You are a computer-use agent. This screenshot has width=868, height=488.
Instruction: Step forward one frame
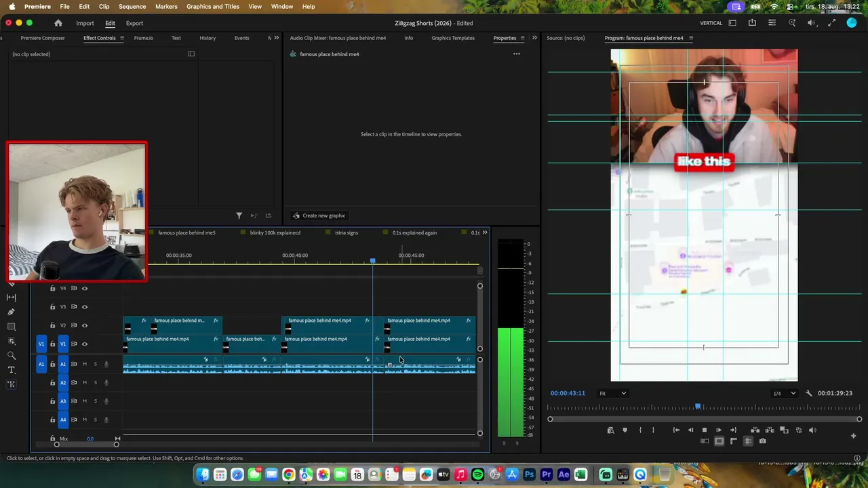(x=719, y=430)
